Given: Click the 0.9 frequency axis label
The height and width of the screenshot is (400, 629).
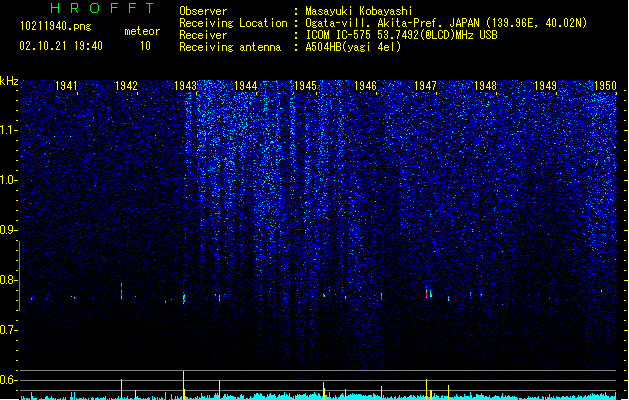Looking at the screenshot, I should (9, 230).
